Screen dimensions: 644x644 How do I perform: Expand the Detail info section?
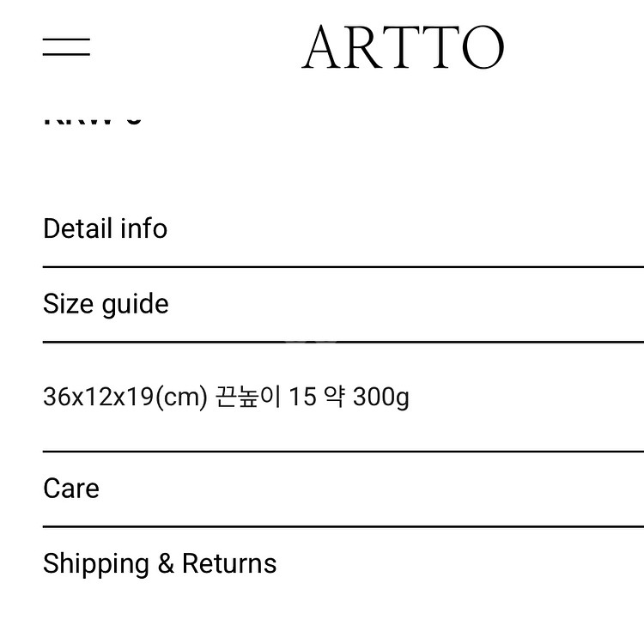(x=105, y=229)
